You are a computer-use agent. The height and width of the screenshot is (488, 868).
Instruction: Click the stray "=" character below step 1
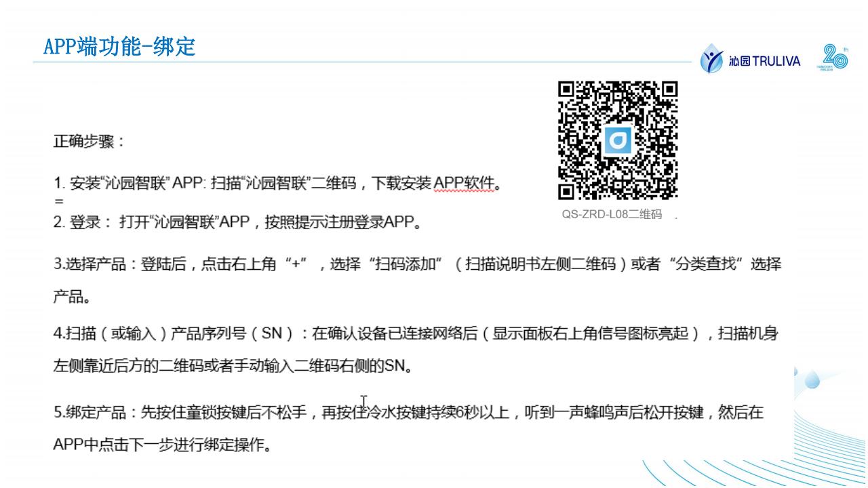pyautogui.click(x=58, y=201)
